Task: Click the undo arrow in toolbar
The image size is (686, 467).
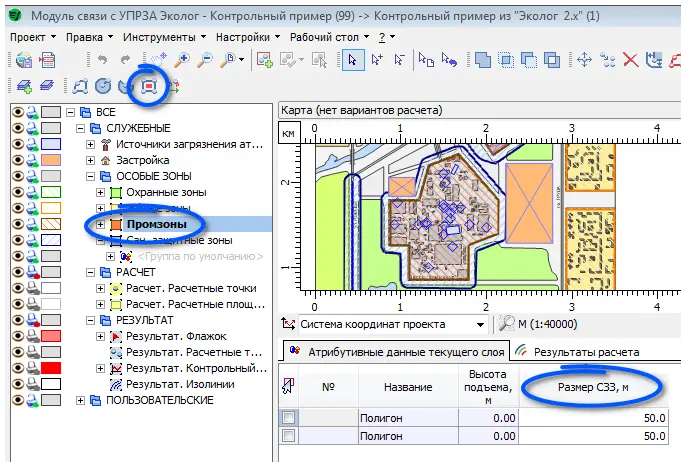Action: pos(103,61)
